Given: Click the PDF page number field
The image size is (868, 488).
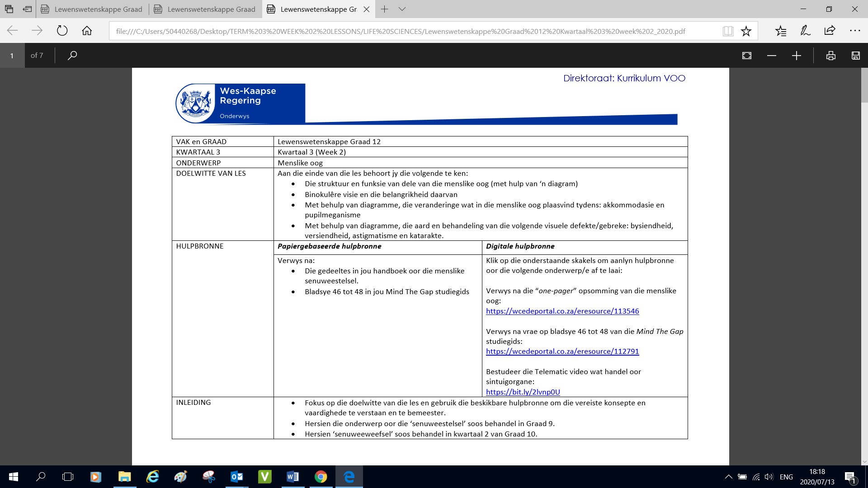Looking at the screenshot, I should tap(12, 56).
